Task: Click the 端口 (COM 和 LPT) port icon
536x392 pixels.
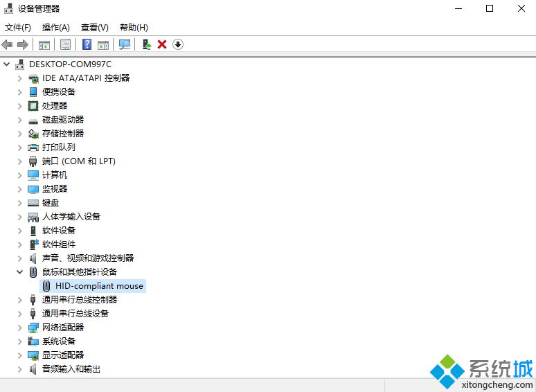Action: [x=33, y=161]
